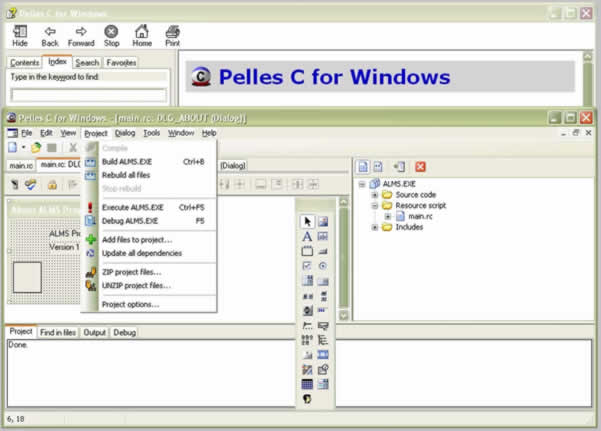Open the File menu
The image size is (601, 431).
point(26,133)
